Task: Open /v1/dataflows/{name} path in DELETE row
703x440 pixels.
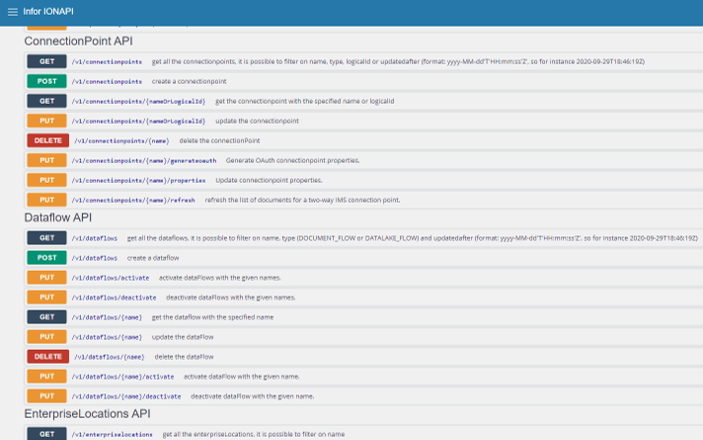Action: 109,357
